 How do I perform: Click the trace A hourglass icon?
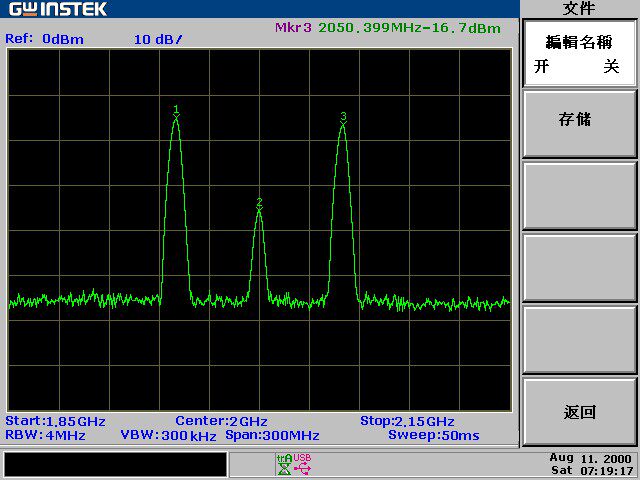click(284, 465)
